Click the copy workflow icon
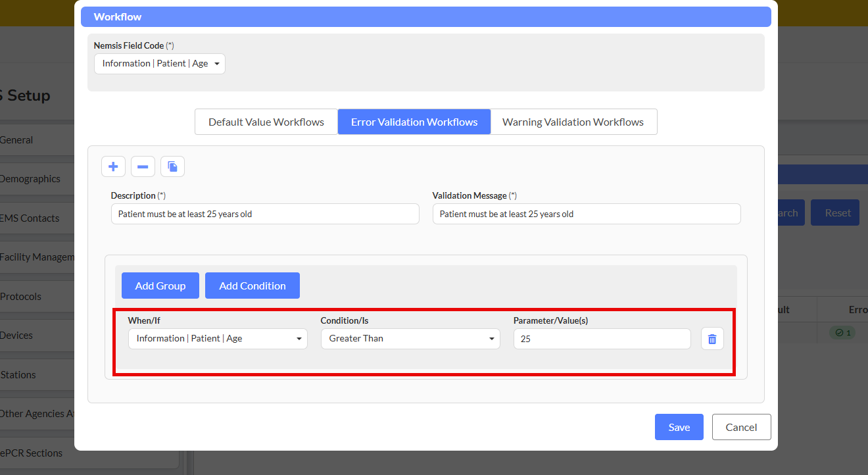The image size is (868, 475). pos(172,166)
